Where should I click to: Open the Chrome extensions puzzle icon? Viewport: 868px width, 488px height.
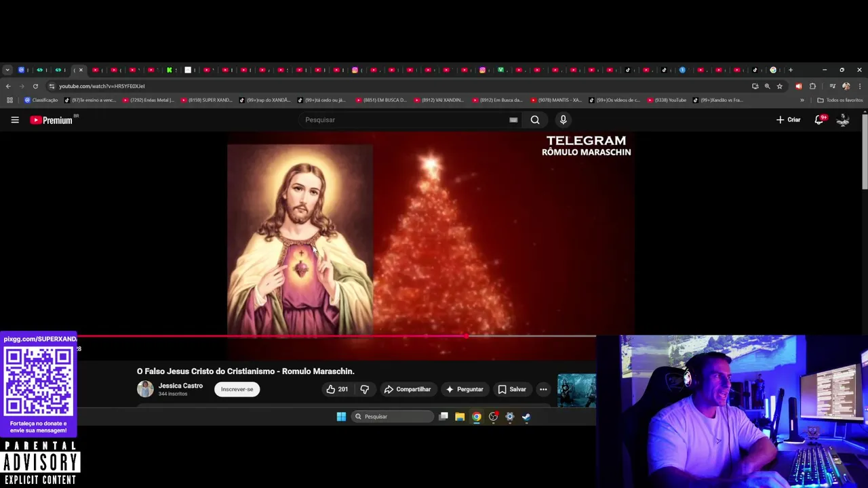pos(812,86)
